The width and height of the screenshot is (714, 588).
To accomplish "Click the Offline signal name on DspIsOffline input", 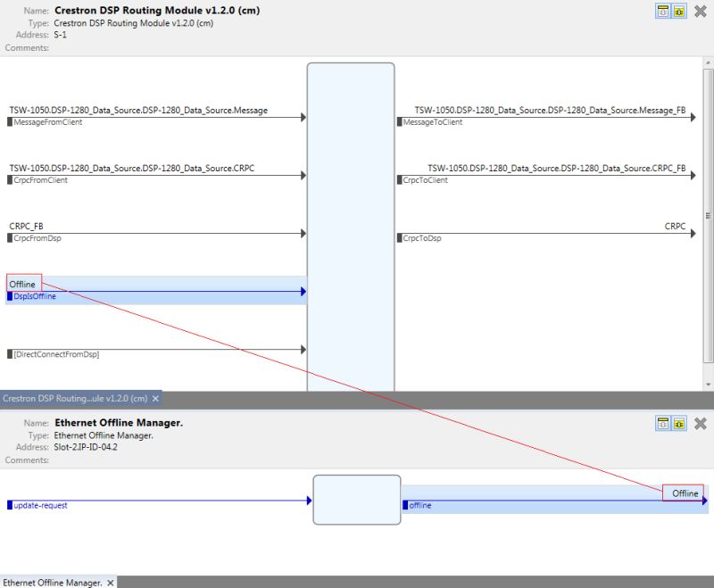I will (22, 285).
